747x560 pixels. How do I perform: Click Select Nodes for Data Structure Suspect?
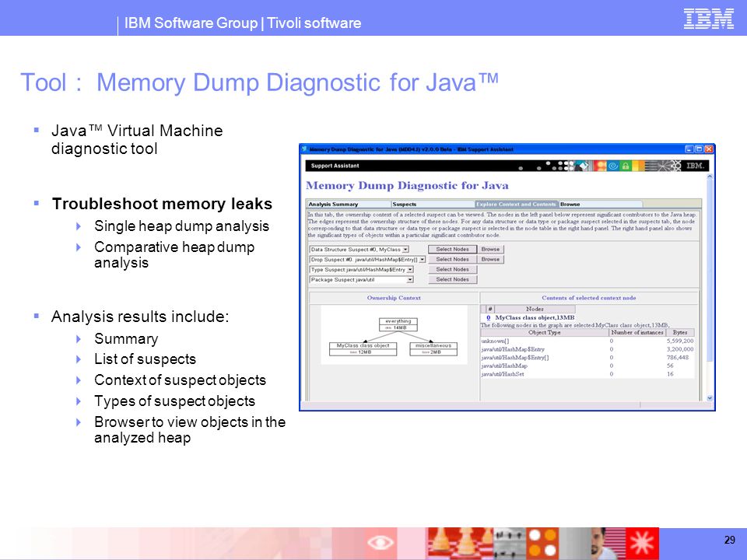pos(452,249)
